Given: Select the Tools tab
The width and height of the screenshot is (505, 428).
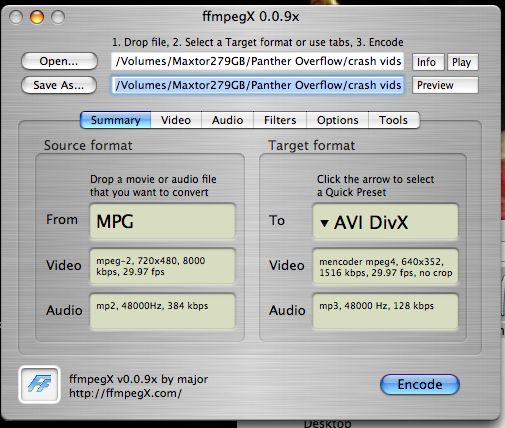Looking at the screenshot, I should click(394, 120).
